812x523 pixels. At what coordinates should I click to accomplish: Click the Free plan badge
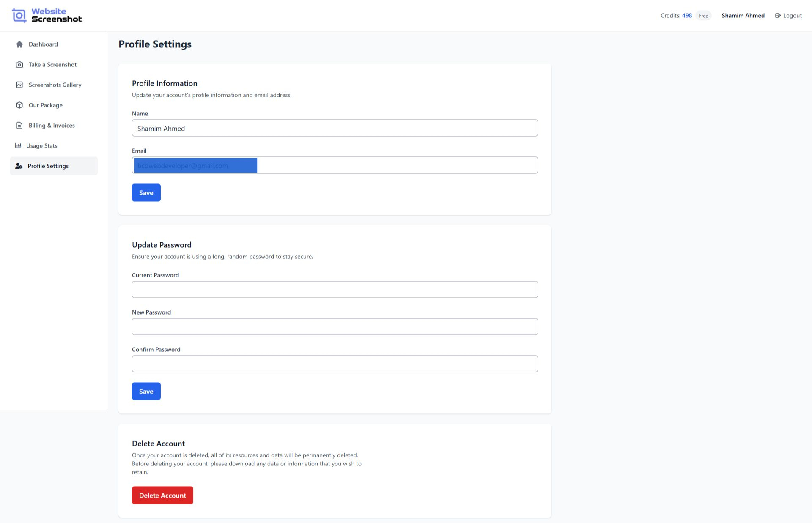pos(703,15)
